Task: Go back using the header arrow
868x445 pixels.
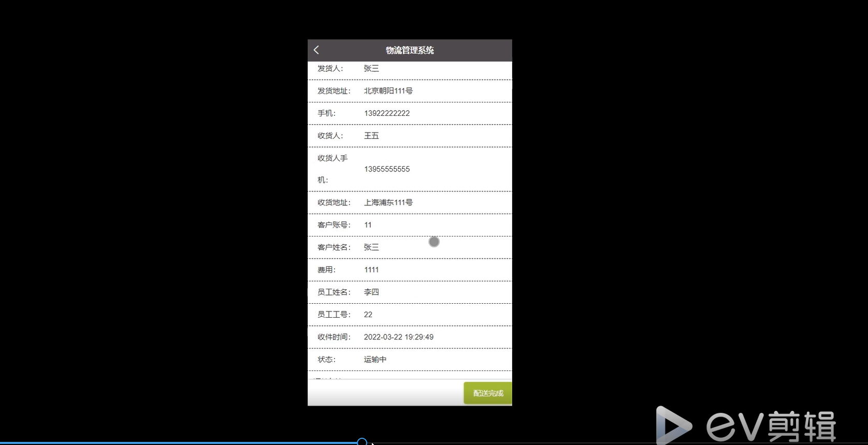Action: (316, 50)
